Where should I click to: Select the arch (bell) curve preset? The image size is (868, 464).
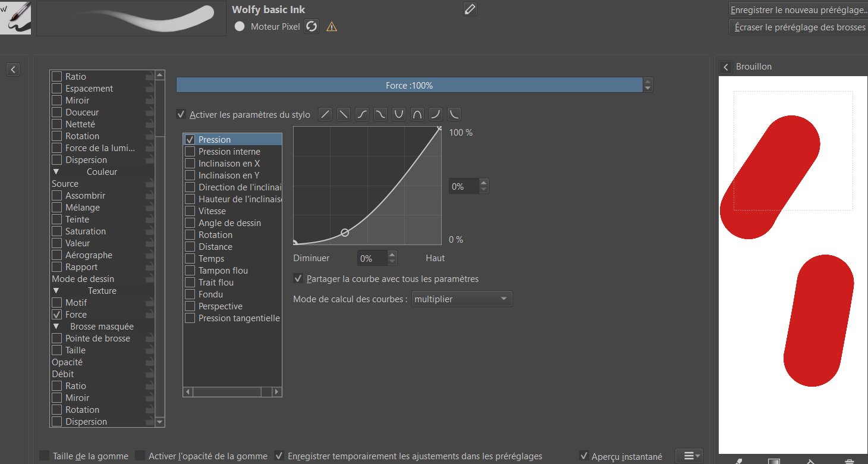pos(417,114)
